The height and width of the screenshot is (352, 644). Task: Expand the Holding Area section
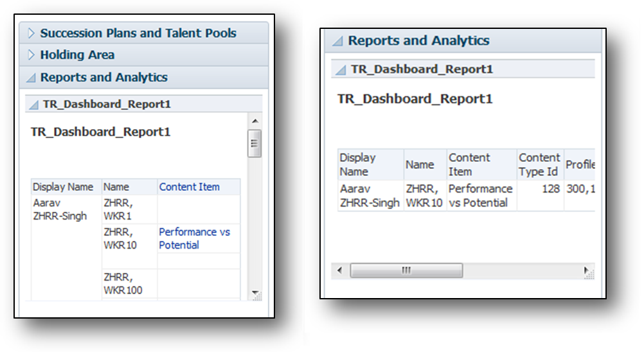(x=31, y=55)
